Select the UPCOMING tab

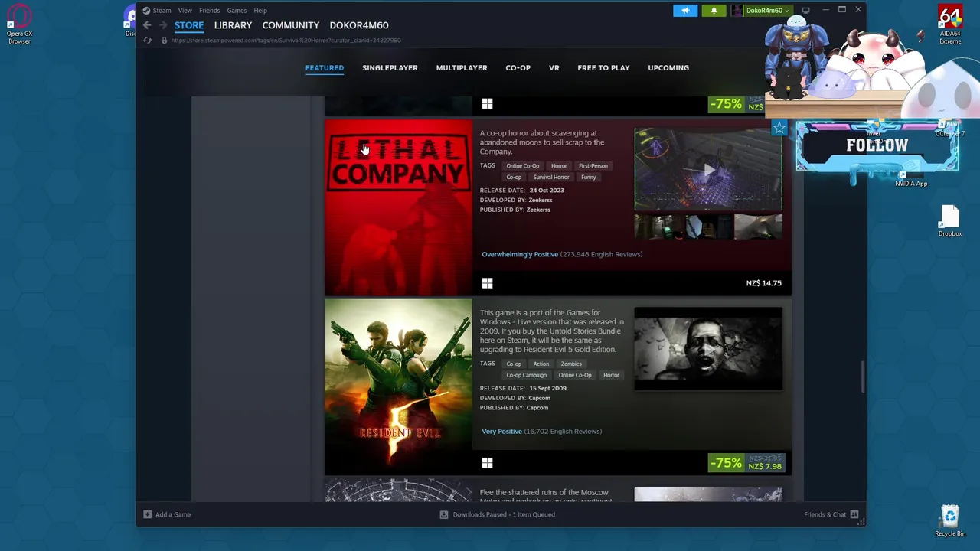(x=668, y=67)
